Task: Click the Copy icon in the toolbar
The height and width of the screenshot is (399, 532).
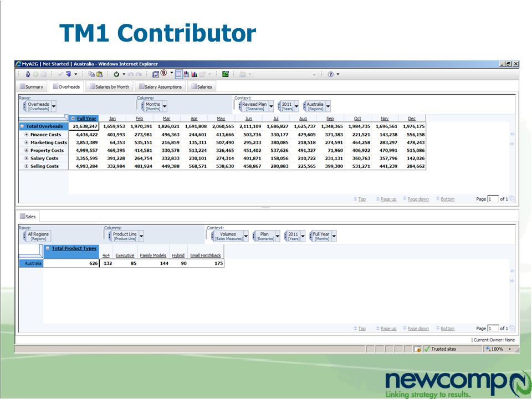Action: click(91, 74)
